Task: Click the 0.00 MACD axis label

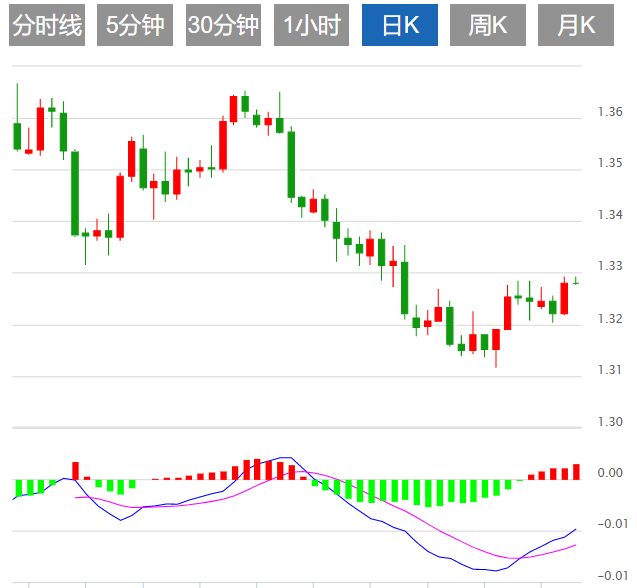Action: (610, 473)
